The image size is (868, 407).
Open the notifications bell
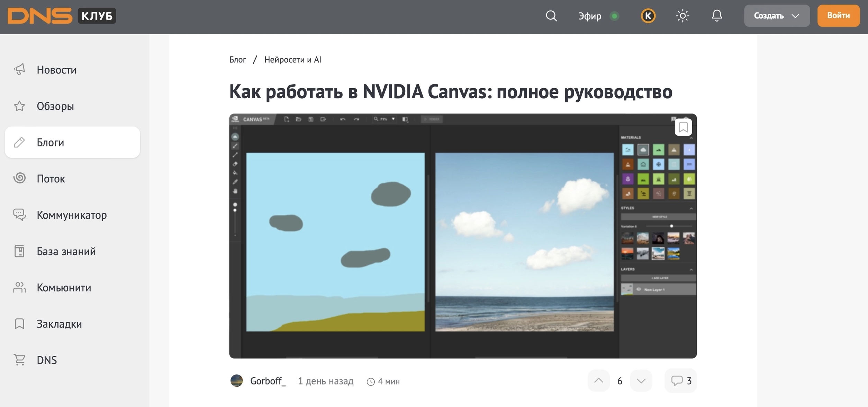[x=717, y=16]
